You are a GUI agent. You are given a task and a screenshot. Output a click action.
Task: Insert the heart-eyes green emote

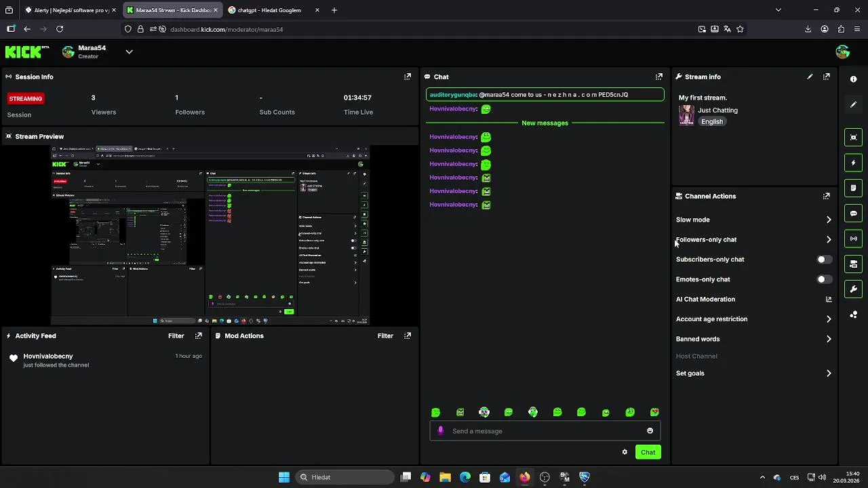click(654, 412)
